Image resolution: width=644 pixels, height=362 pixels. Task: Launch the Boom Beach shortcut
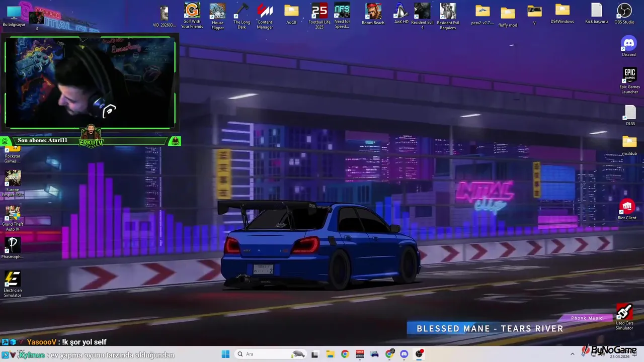pos(373,15)
